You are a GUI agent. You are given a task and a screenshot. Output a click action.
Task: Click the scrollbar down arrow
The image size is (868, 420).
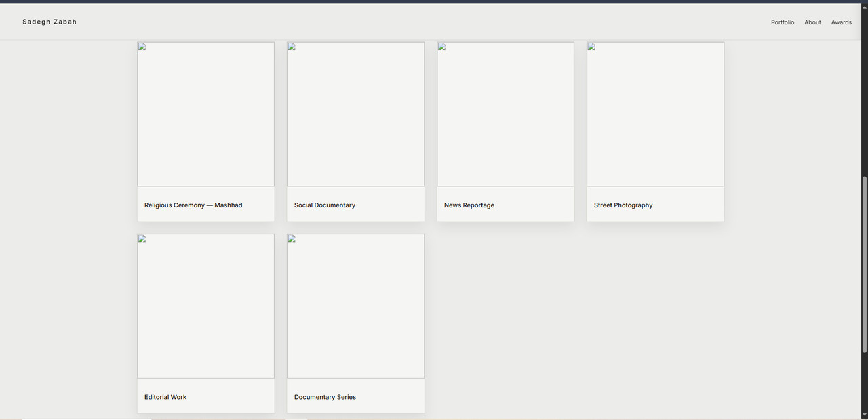click(864, 415)
